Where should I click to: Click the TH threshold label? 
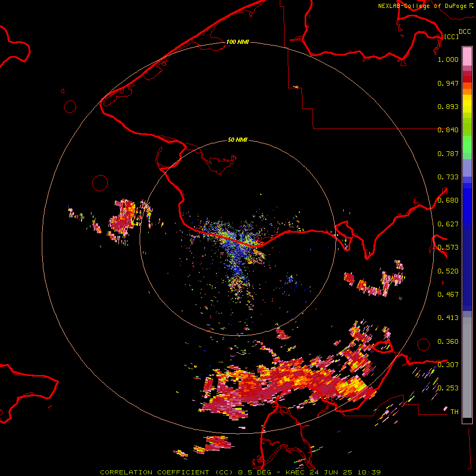coord(454,412)
